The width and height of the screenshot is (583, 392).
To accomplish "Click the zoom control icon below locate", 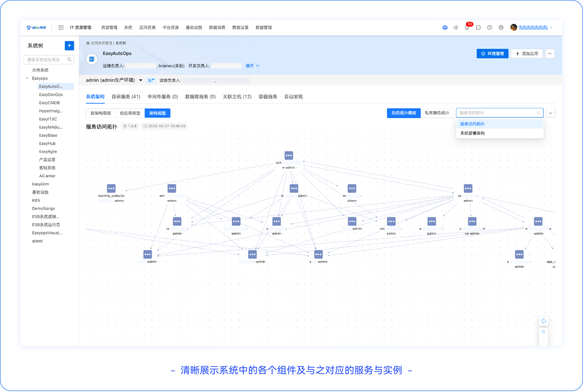I will click(x=544, y=332).
